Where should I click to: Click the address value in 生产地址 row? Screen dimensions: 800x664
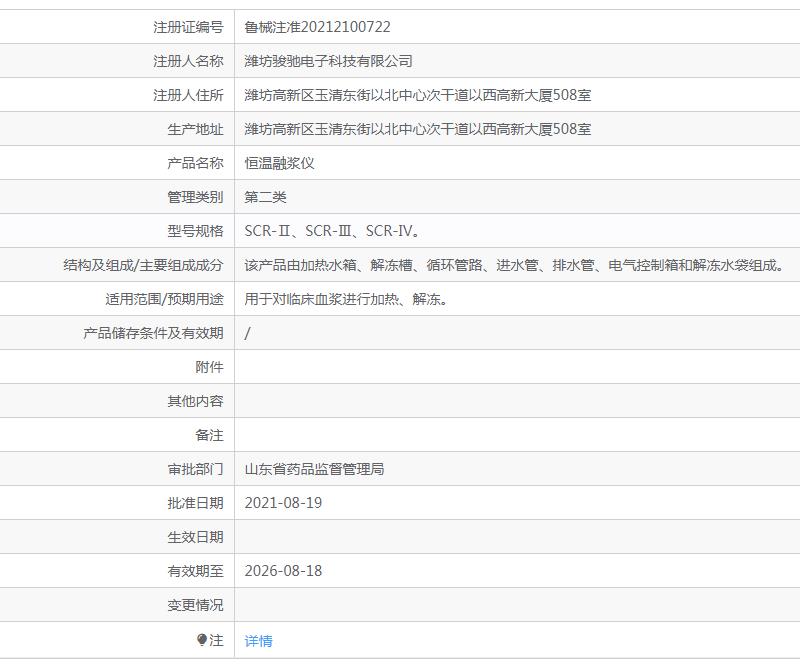pyautogui.click(x=417, y=129)
